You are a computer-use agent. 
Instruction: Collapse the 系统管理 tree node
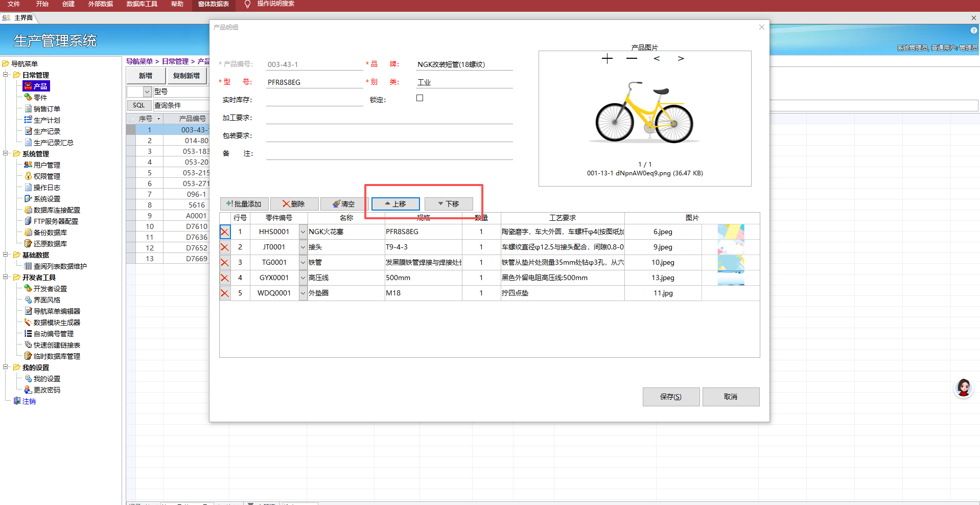[x=6, y=153]
